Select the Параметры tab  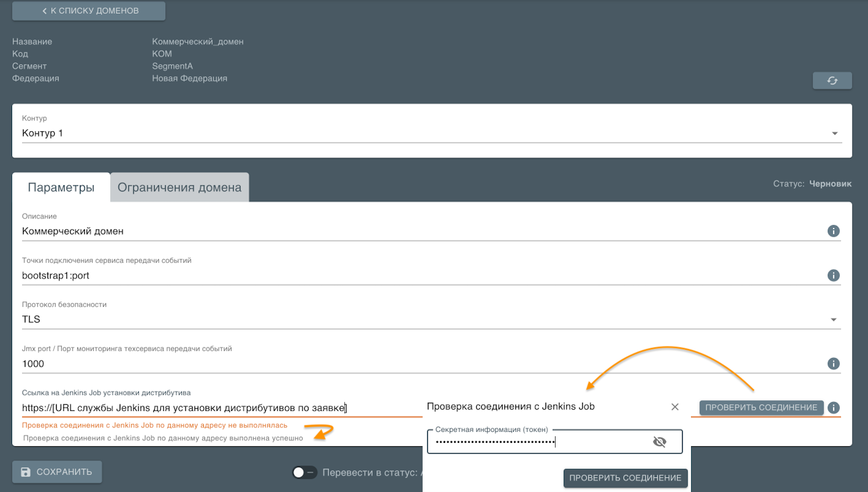click(x=61, y=188)
